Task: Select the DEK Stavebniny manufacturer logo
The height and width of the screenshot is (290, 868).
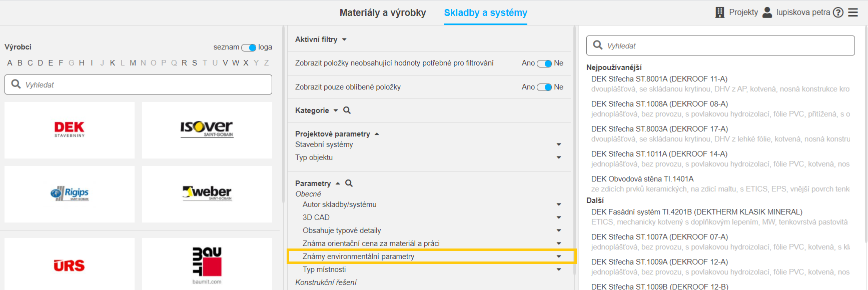Action: point(70,130)
